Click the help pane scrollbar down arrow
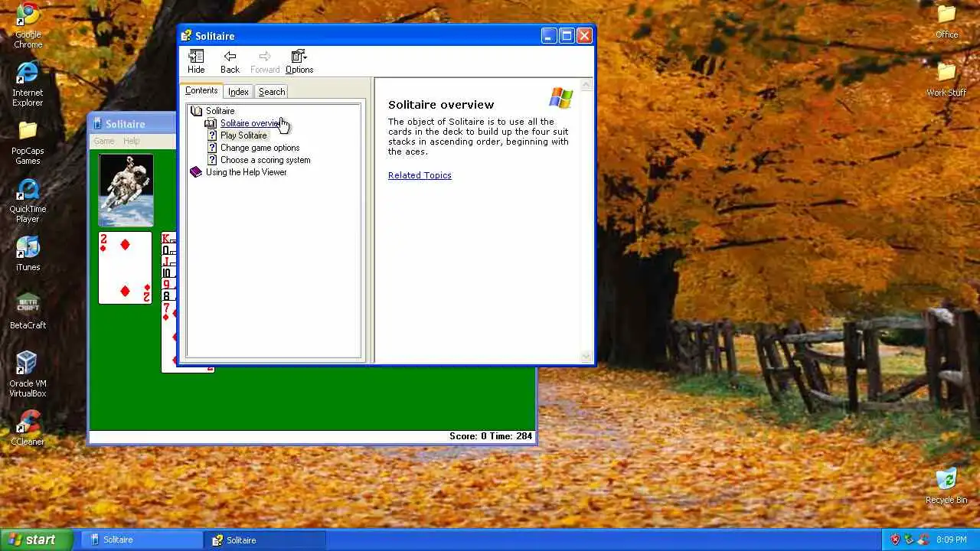The height and width of the screenshot is (551, 980). click(586, 357)
